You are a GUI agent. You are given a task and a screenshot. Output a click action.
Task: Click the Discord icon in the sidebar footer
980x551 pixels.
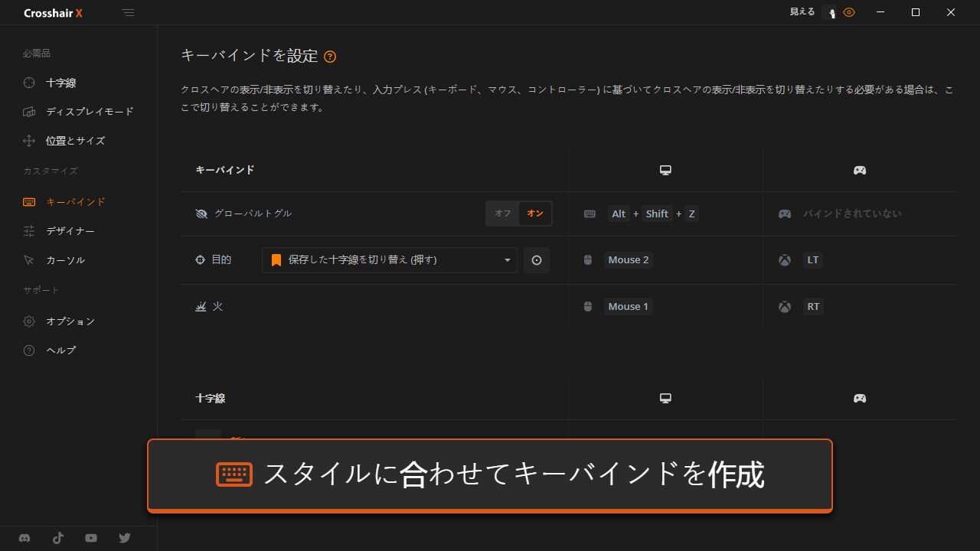point(24,538)
